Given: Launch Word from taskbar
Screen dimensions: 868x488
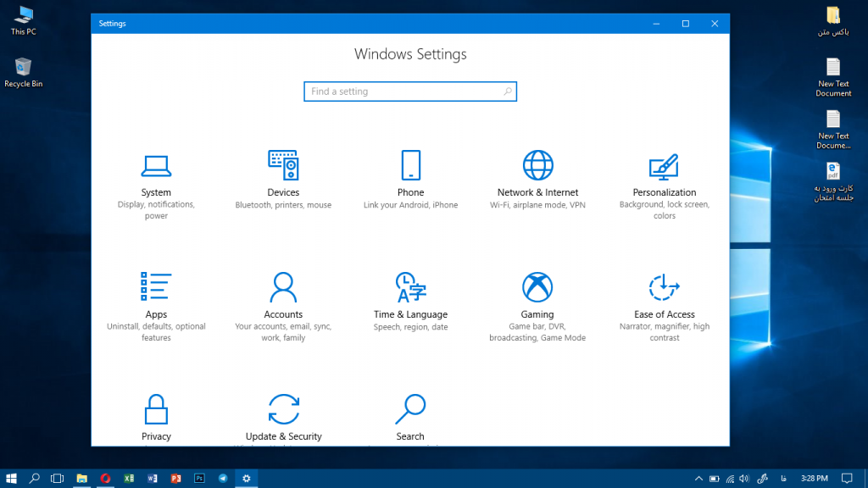Looking at the screenshot, I should pyautogui.click(x=153, y=478).
